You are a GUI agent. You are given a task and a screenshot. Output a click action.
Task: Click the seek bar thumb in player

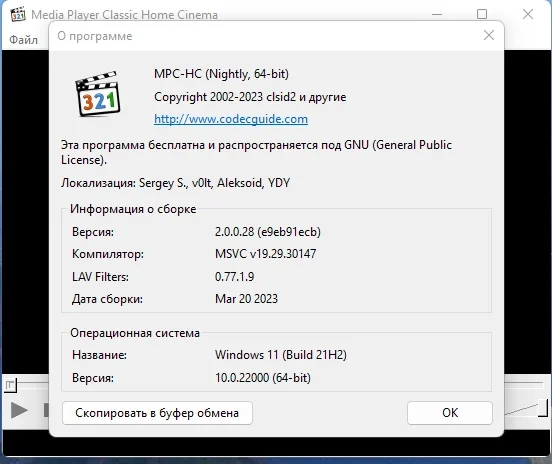(10, 385)
